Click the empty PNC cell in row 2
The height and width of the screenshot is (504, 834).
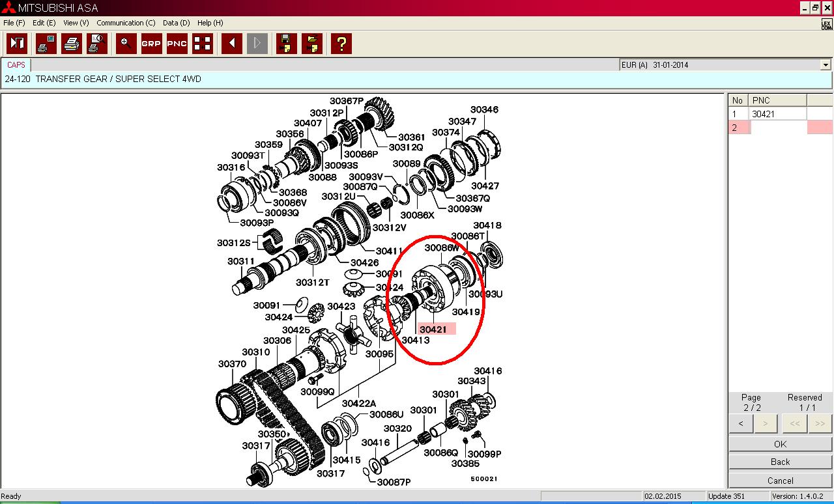pyautogui.click(x=778, y=128)
